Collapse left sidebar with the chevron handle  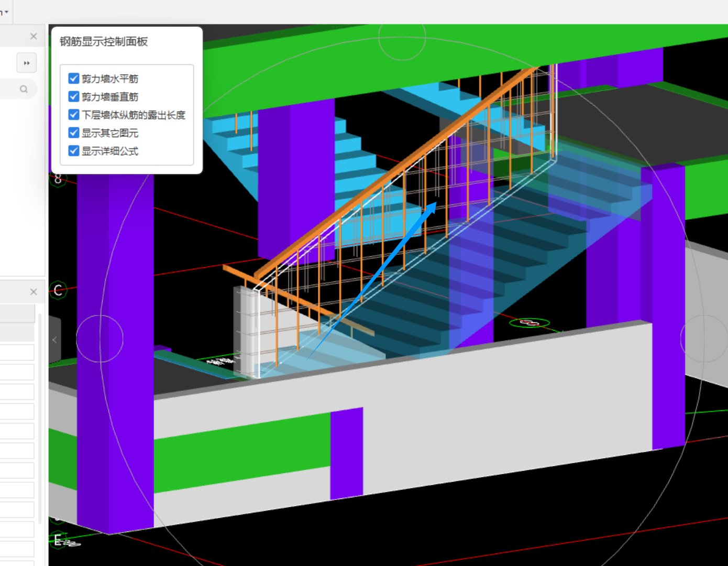tap(54, 340)
